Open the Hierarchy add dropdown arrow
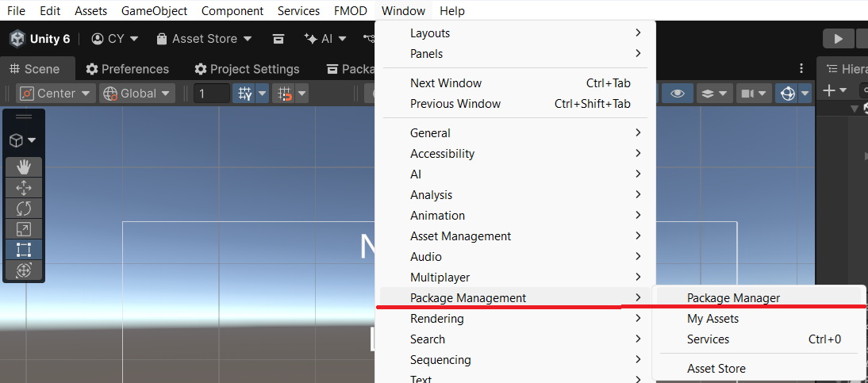Image resolution: width=868 pixels, height=383 pixels. (843, 90)
